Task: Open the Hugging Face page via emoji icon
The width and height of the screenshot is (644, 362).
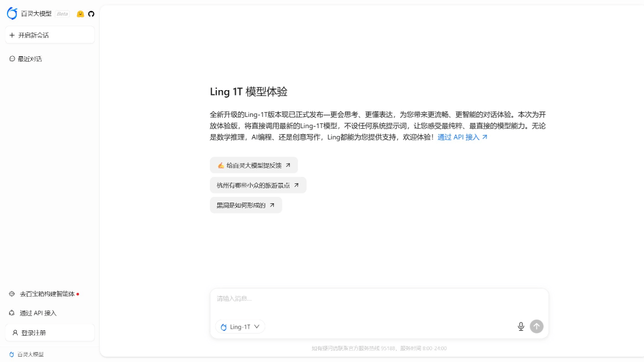Action: (x=80, y=13)
